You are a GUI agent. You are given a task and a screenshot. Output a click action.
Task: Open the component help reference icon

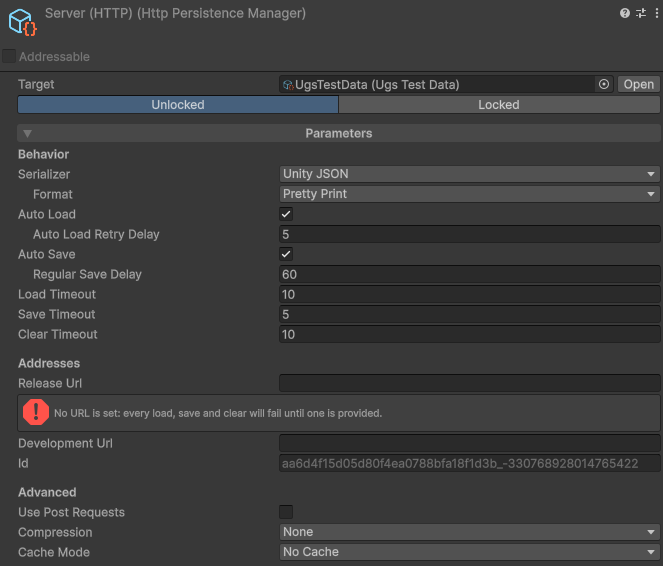click(x=625, y=13)
